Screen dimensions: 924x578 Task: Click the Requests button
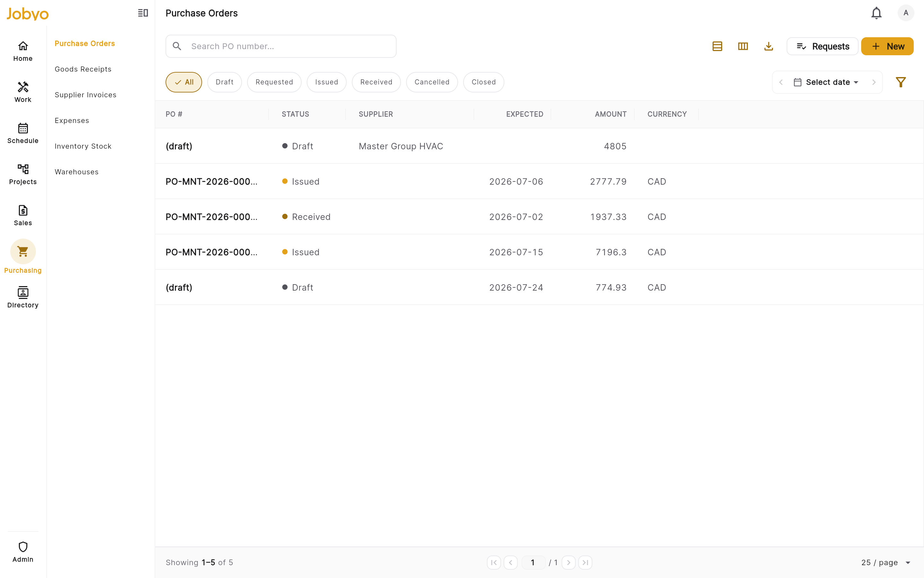point(822,46)
